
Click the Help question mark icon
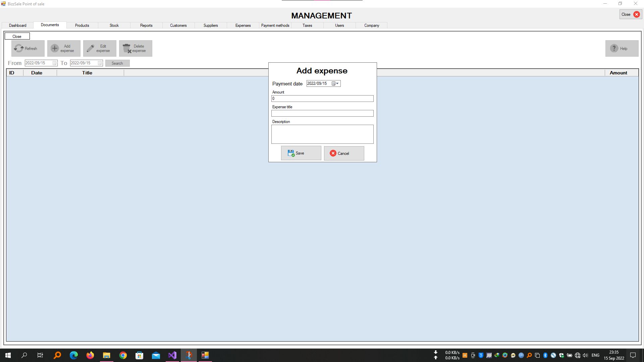click(614, 48)
